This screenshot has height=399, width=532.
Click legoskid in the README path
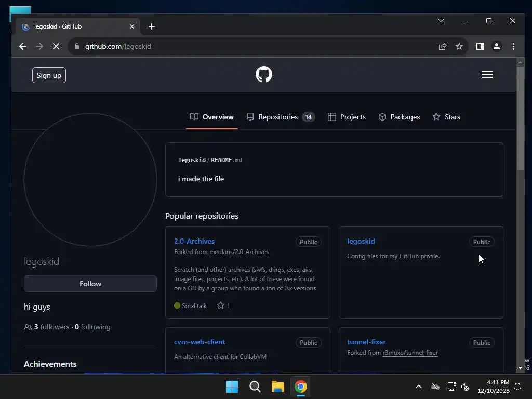click(192, 160)
